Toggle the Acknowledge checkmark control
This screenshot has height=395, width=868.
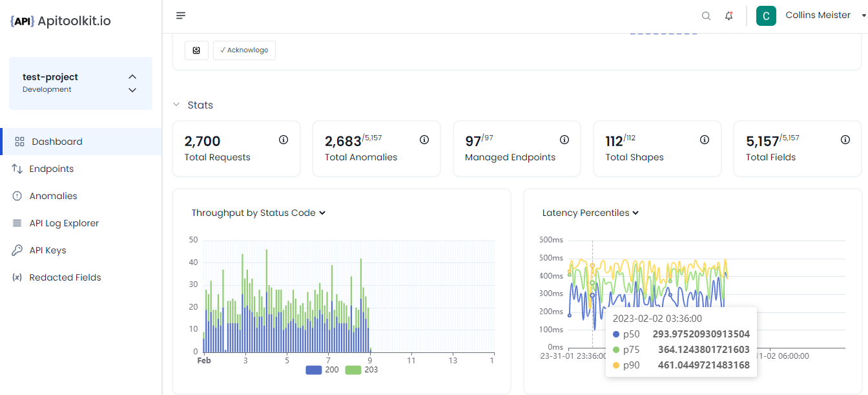coord(244,50)
